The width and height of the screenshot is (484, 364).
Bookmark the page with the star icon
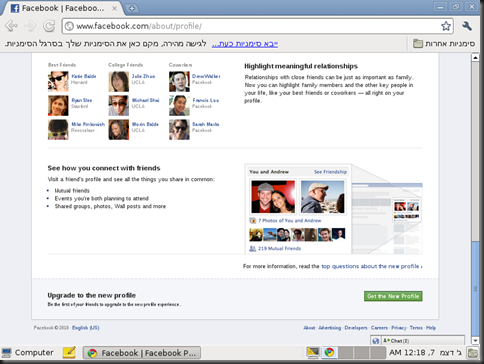(x=446, y=26)
